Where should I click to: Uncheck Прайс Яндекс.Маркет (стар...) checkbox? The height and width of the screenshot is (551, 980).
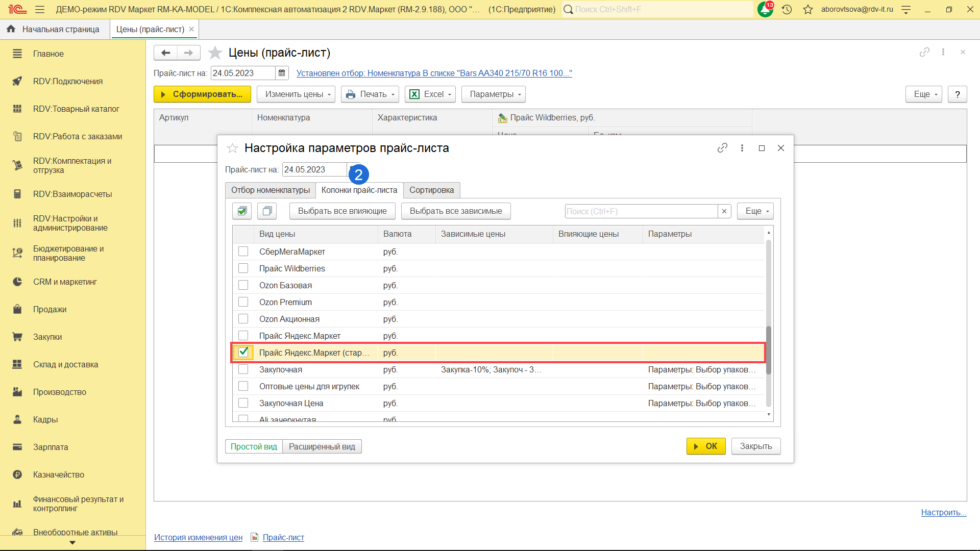[x=243, y=352]
